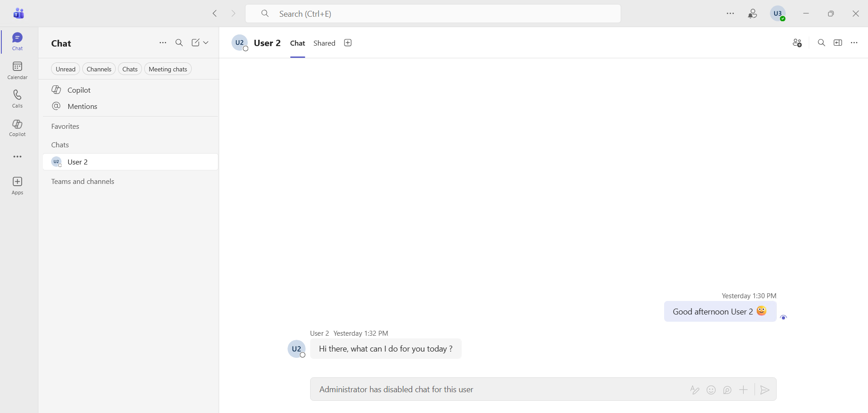
Task: Toggle the Unread filter chip
Action: [x=66, y=69]
